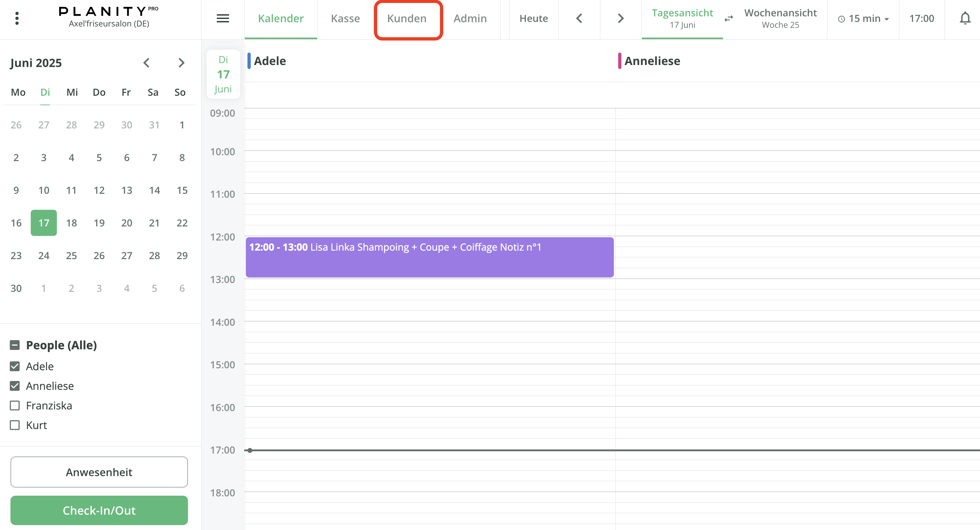Viewport: 980px width, 530px height.
Task: Click Anneliese's pink color marker
Action: pyautogui.click(x=619, y=61)
